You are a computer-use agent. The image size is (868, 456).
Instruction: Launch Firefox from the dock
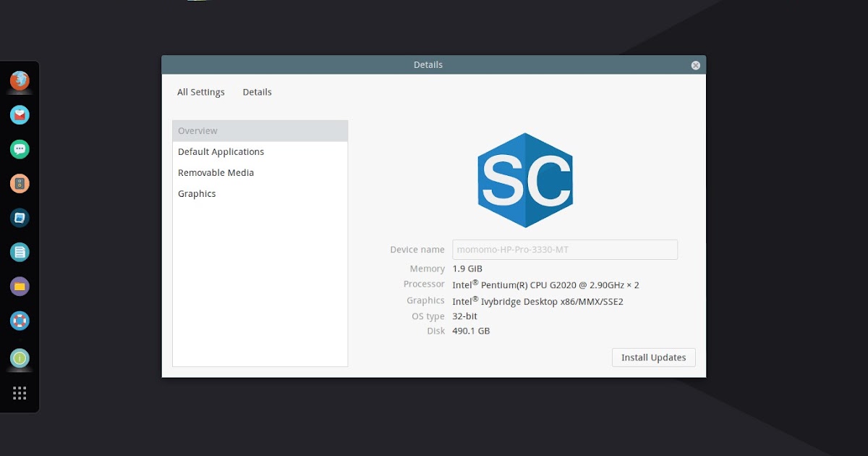tap(19, 80)
